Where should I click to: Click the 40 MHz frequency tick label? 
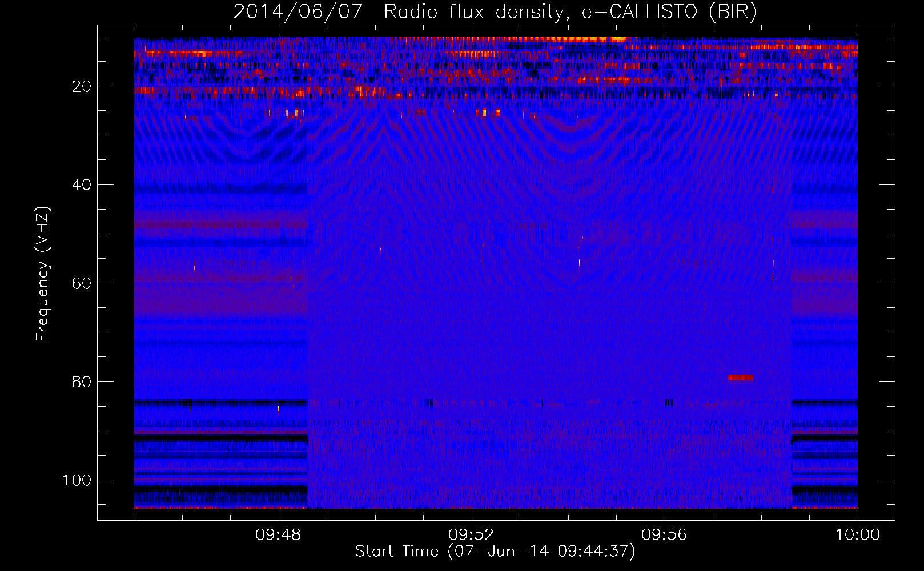pyautogui.click(x=82, y=185)
